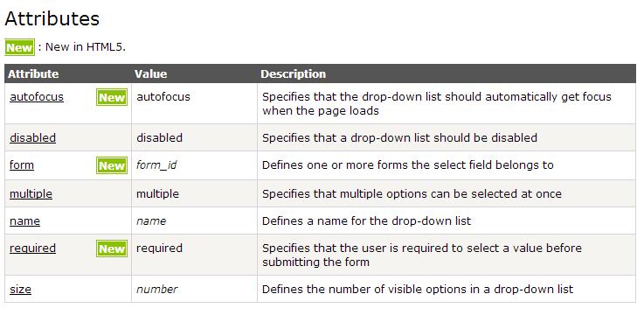Click the Attribute column header
The image size is (644, 315).
[x=33, y=74]
